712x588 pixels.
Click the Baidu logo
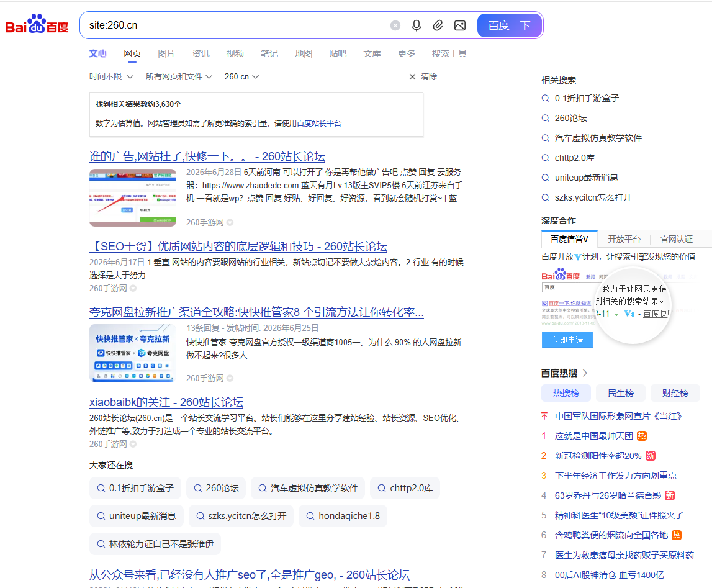(x=37, y=24)
